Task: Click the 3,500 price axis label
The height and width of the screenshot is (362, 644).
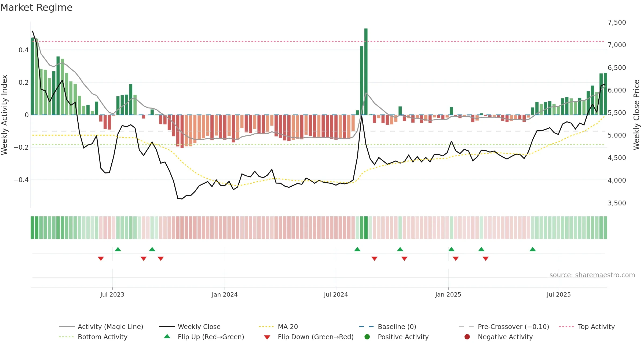Action: (617, 203)
